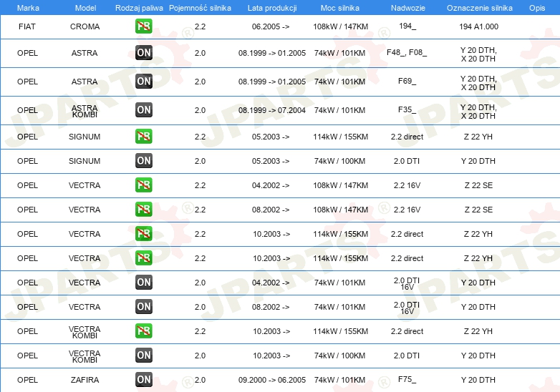Click the production date 06.2005 ->
The image size is (560, 392).
(271, 26)
